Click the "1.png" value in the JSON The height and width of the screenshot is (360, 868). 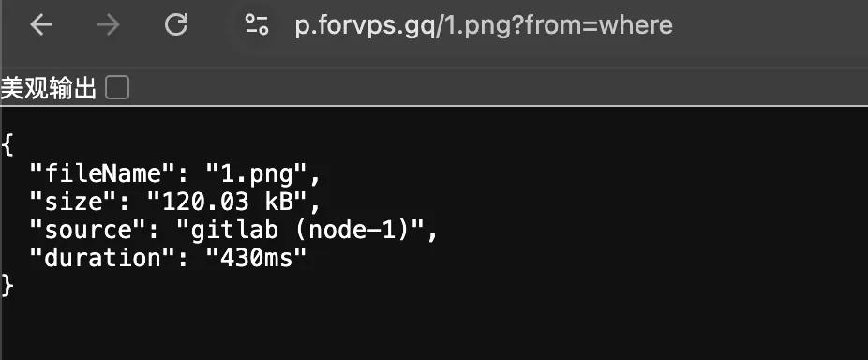point(256,174)
